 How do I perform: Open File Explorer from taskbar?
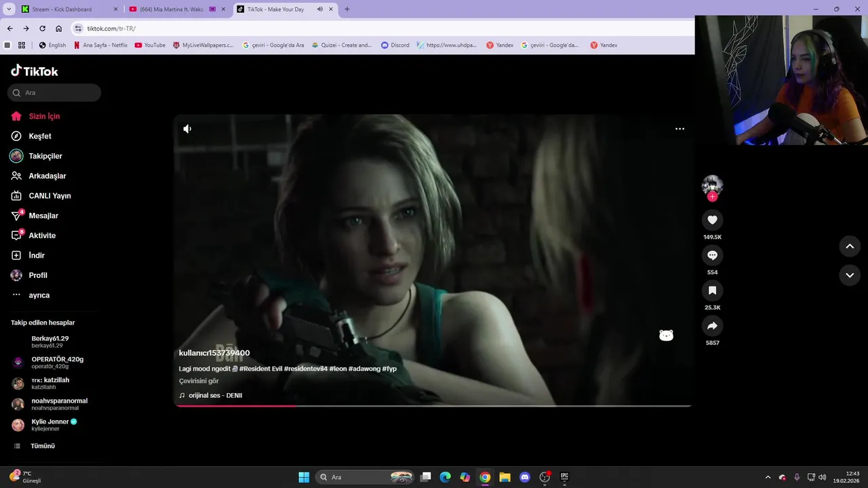tap(505, 477)
